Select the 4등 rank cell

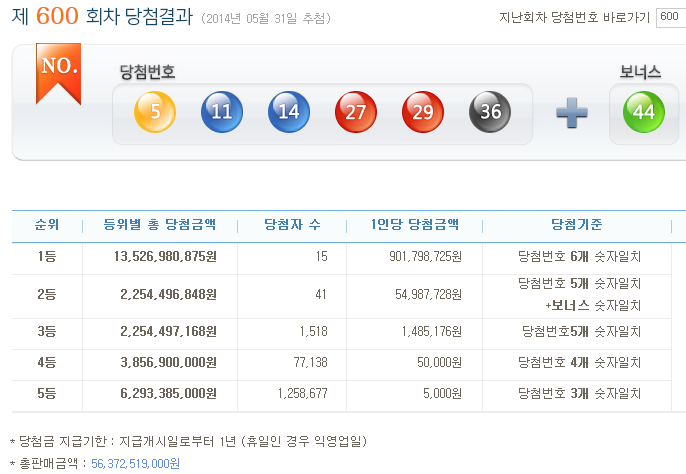click(x=47, y=362)
